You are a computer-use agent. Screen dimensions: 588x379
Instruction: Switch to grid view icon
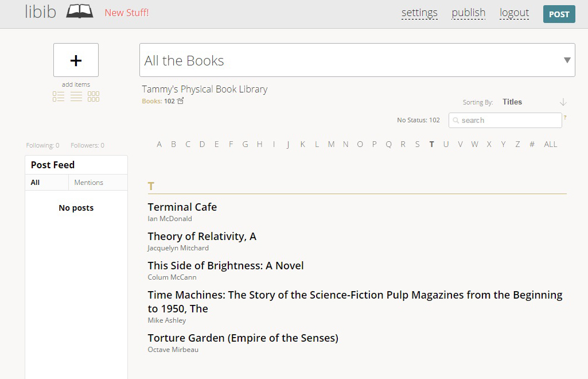pos(94,96)
